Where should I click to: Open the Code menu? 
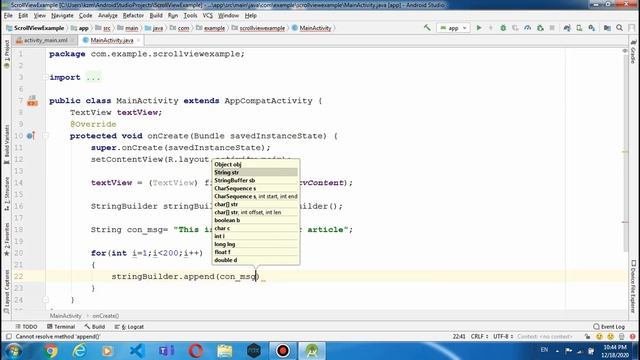point(85,16)
